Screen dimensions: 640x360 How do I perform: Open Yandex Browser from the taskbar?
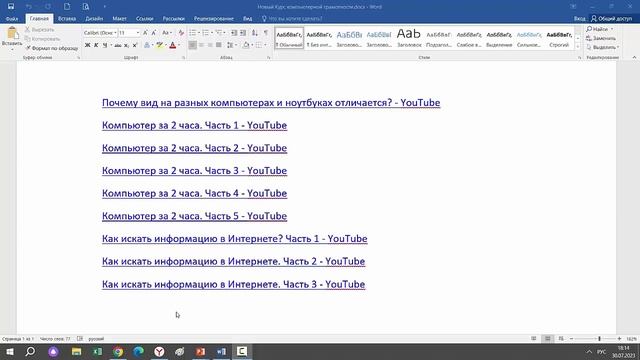click(x=159, y=351)
